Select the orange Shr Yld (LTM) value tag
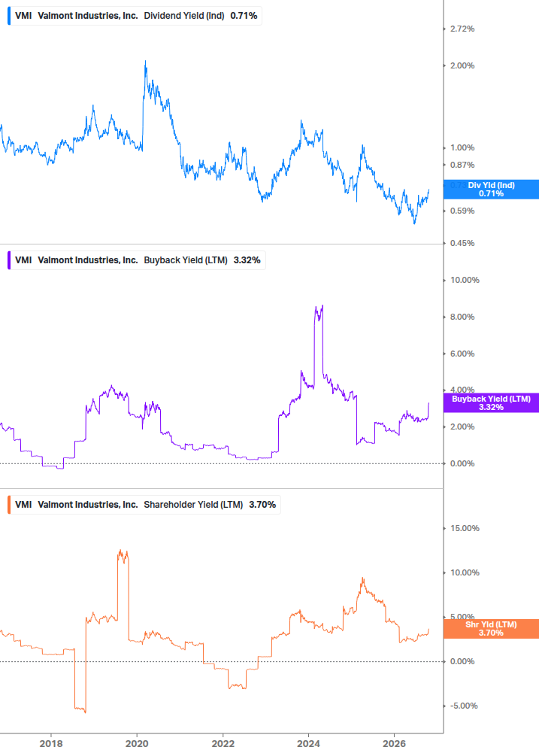This screenshot has height=756, width=539. coord(491,629)
